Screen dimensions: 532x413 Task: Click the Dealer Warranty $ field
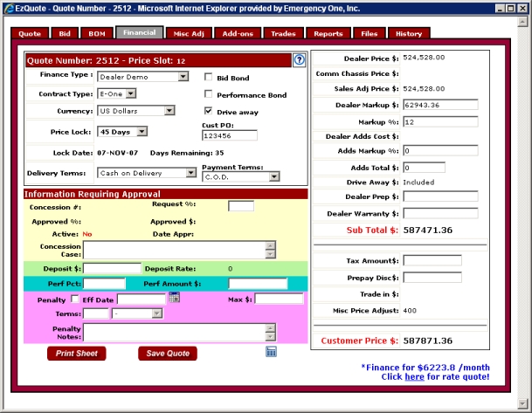point(440,213)
